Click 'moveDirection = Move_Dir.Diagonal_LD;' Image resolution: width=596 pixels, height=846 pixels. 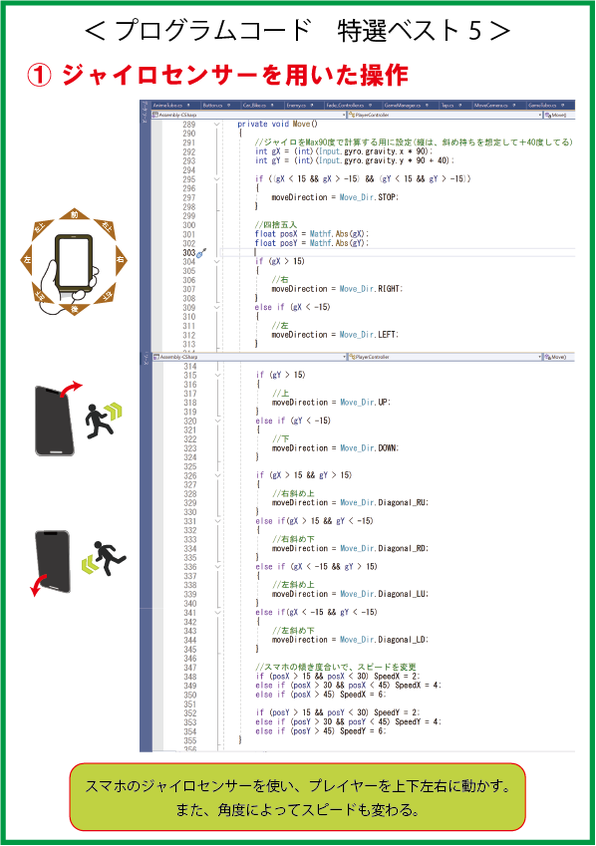[x=351, y=640]
